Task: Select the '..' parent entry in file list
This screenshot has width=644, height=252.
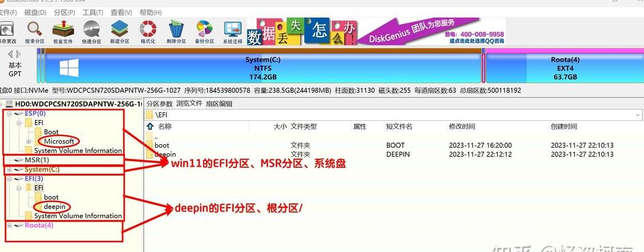Action: [156, 137]
